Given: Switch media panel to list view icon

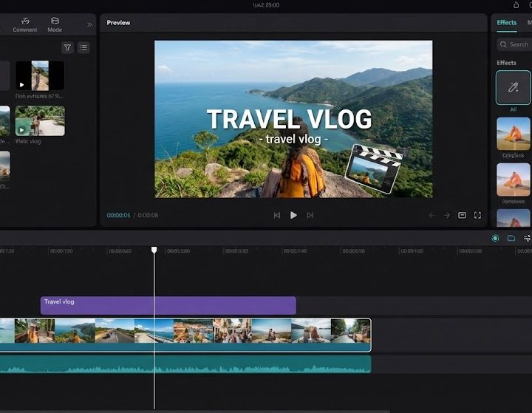Looking at the screenshot, I should [x=83, y=47].
